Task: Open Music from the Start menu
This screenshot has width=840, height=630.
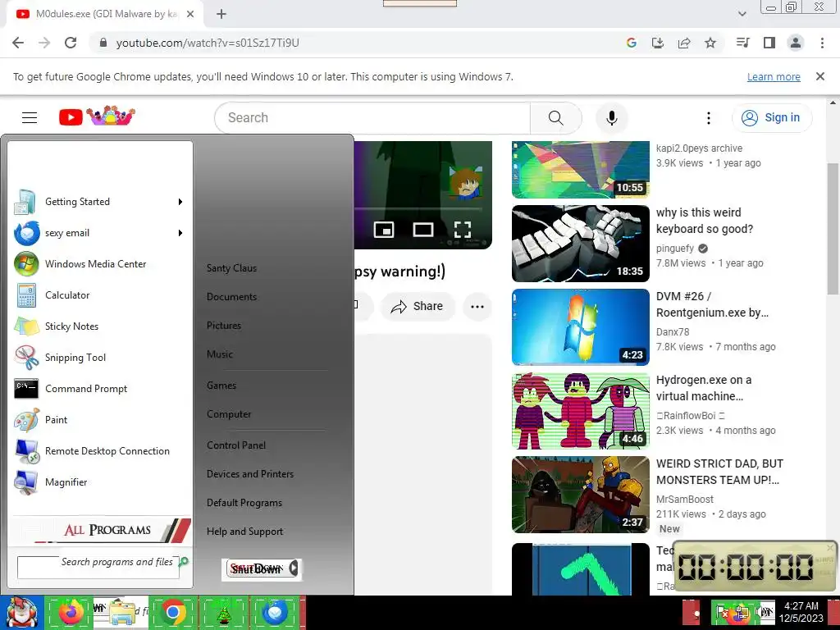Action: coord(220,354)
